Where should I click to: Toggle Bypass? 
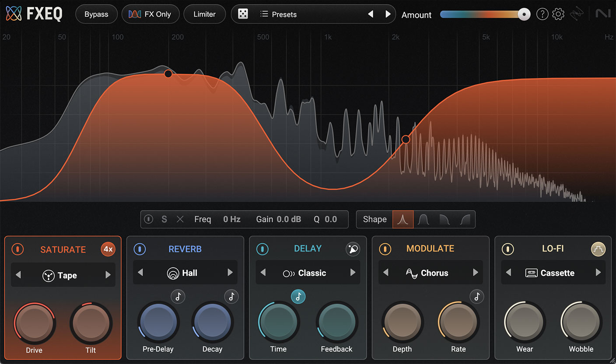tap(96, 14)
